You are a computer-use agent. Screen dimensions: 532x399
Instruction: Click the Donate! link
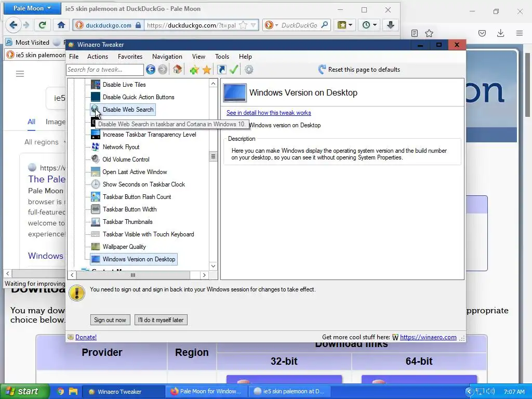pyautogui.click(x=86, y=337)
